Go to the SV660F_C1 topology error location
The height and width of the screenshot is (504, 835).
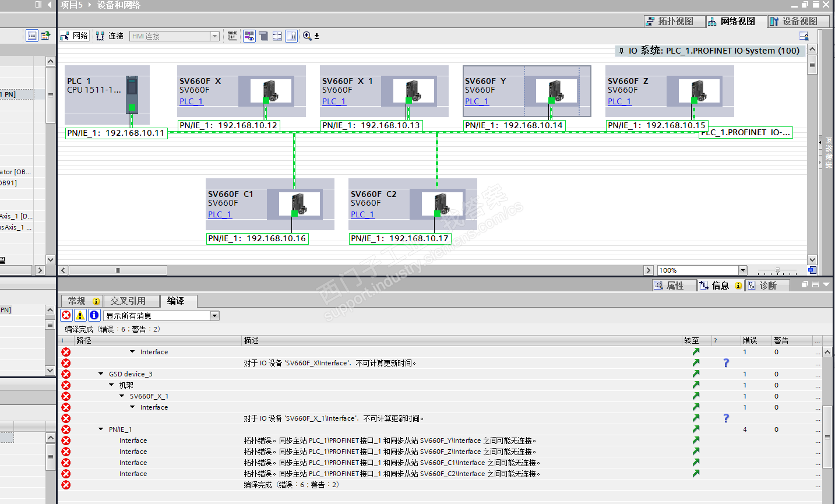coord(696,463)
